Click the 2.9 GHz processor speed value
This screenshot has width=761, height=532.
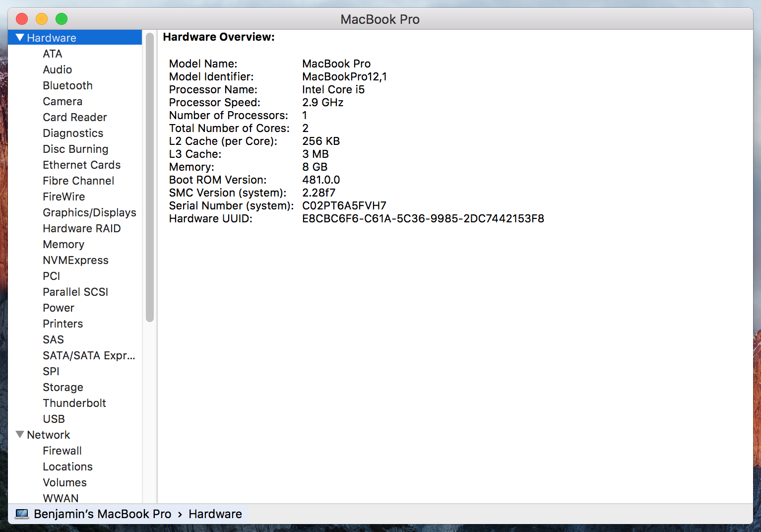coord(323,102)
